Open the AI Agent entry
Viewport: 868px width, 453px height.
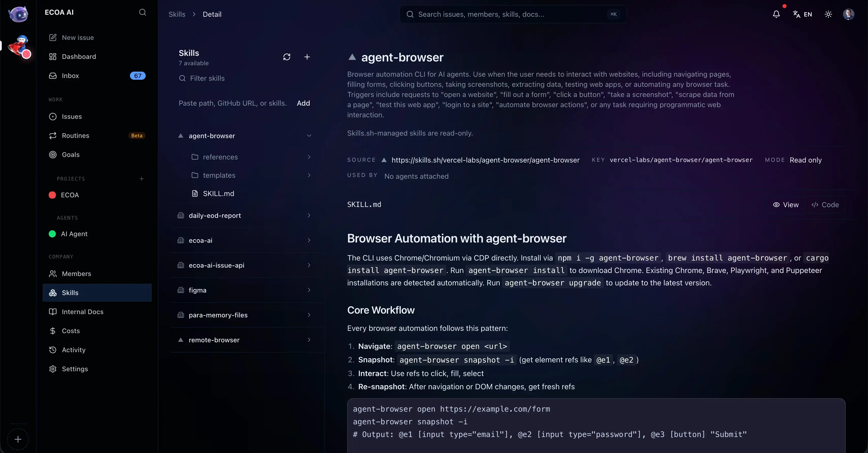click(97, 234)
